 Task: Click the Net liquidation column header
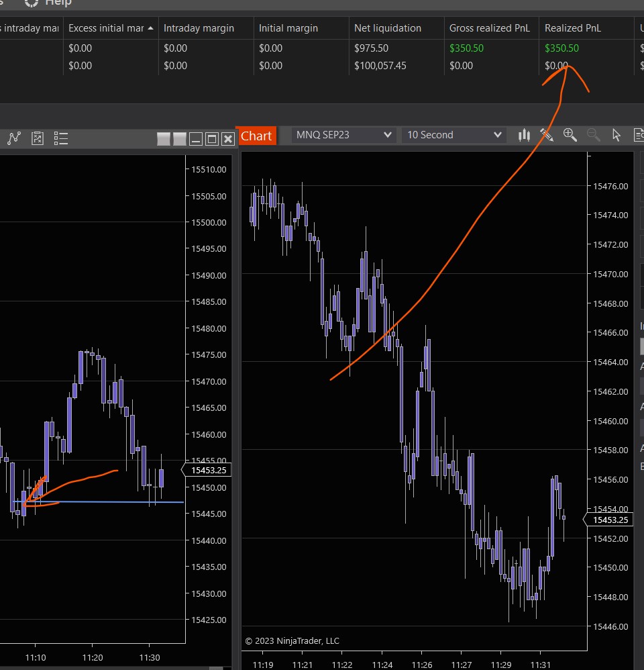(388, 28)
